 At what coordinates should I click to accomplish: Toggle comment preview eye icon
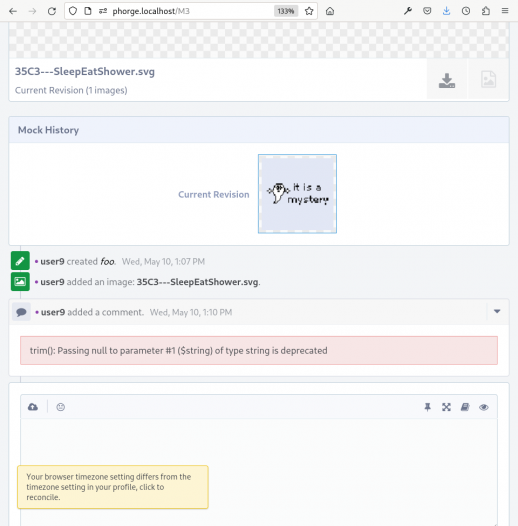(483, 407)
